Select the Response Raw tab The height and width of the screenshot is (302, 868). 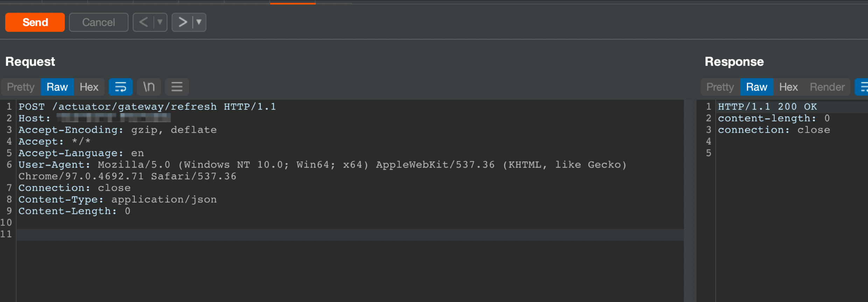click(756, 87)
